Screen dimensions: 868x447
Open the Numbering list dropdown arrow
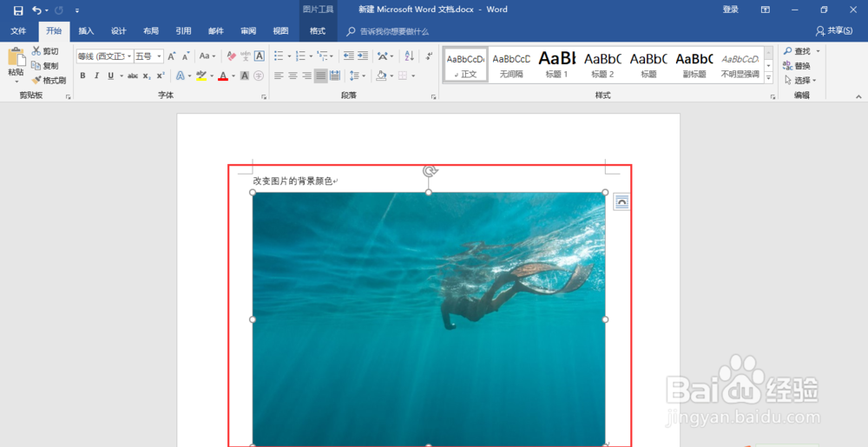(311, 56)
